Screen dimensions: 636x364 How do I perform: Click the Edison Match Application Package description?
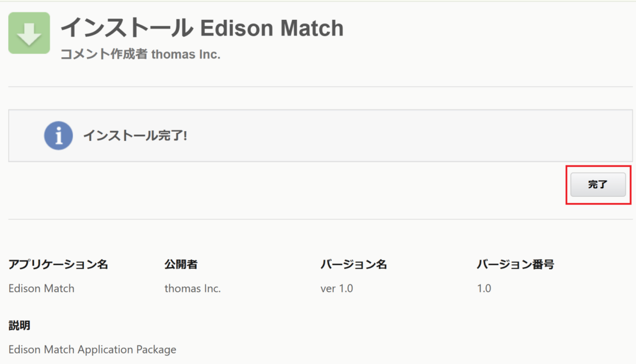click(x=93, y=349)
